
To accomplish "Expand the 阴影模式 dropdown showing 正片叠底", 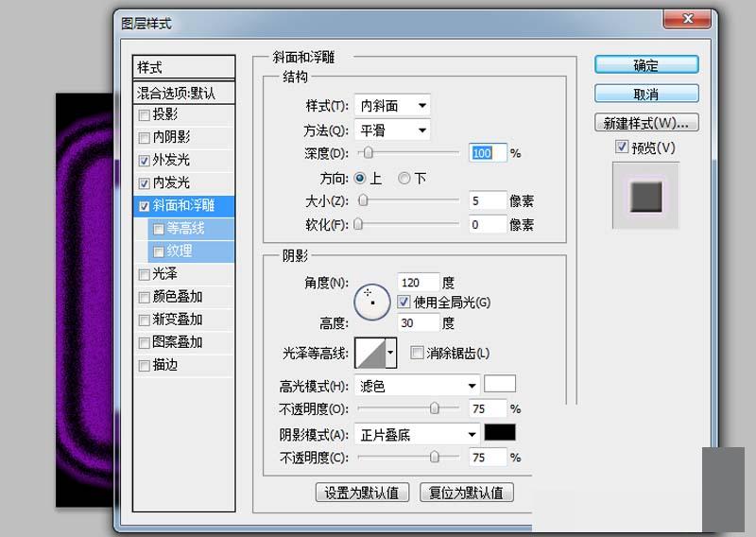I will (417, 434).
